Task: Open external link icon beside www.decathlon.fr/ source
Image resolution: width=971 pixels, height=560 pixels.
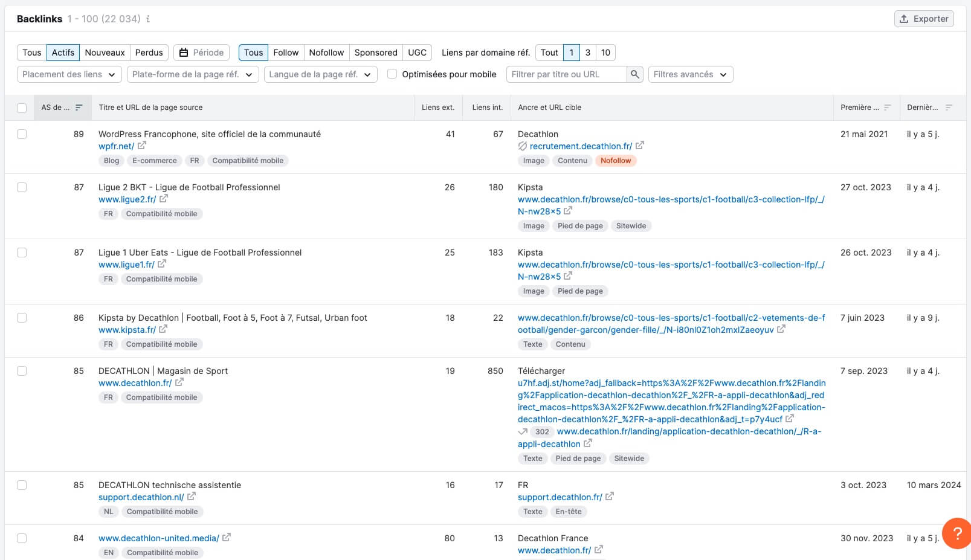Action: (x=179, y=382)
